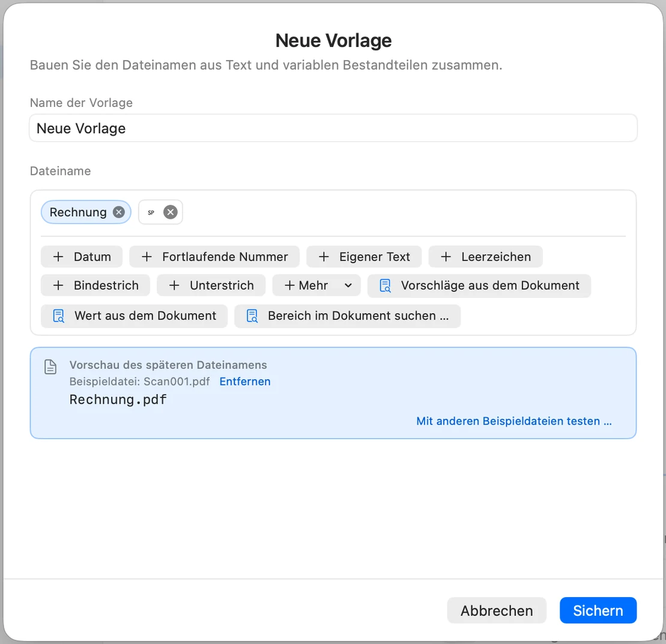Click the document icon in the preview box
666x644 pixels.
tap(50, 366)
